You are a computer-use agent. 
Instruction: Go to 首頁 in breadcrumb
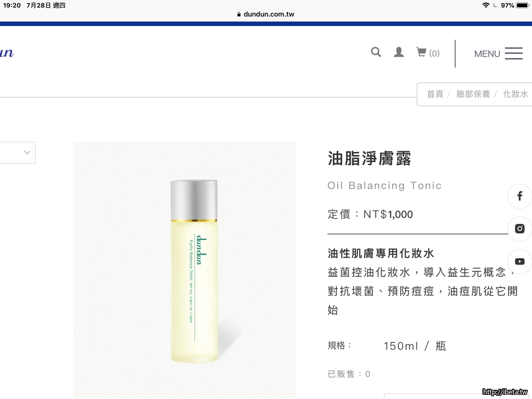tap(435, 94)
